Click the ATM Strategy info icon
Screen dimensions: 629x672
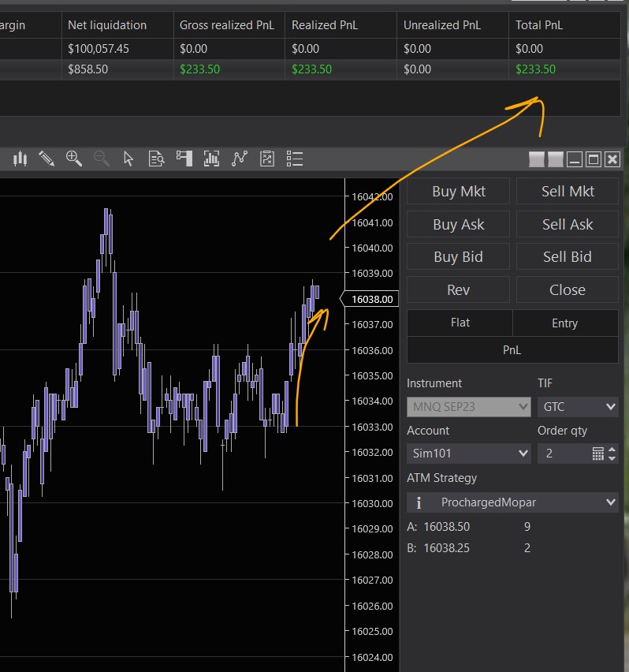point(419,502)
